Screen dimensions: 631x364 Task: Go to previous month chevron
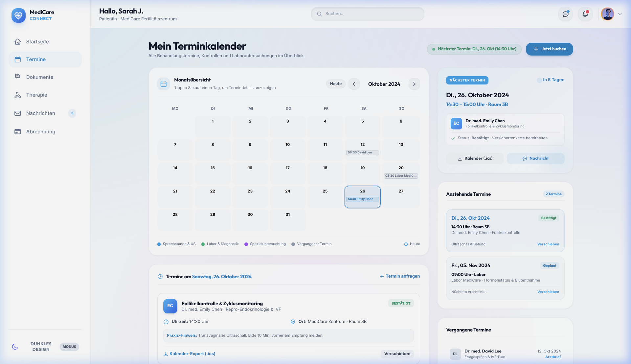click(x=354, y=84)
